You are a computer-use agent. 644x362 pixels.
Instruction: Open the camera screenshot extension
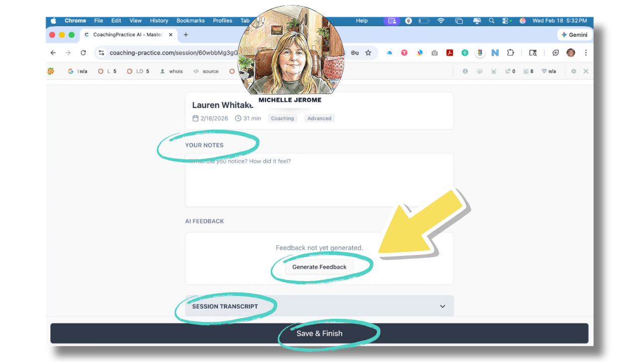point(435,53)
